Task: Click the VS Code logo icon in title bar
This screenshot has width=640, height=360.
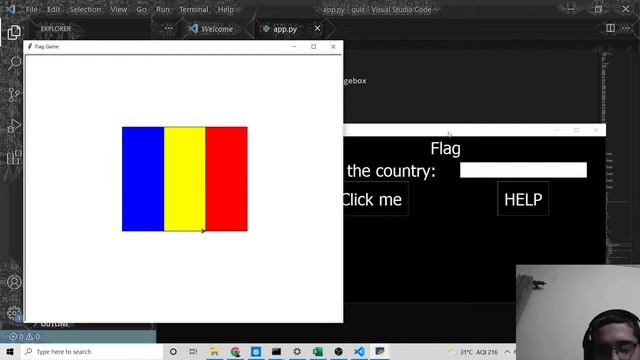Action: tap(11, 9)
